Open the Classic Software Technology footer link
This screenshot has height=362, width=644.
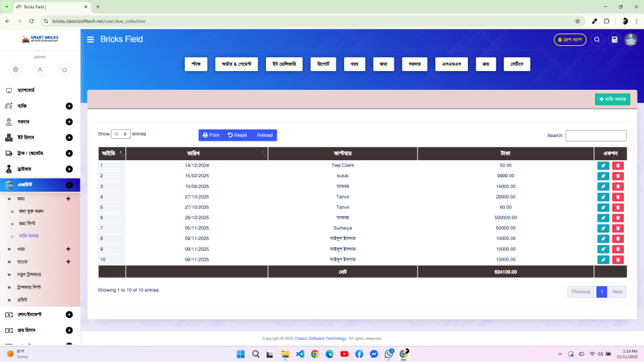[x=322, y=337]
